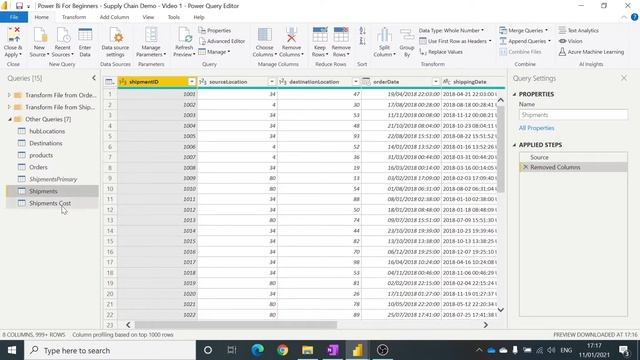Click the Close & Apply icon
Screen dimensions: 640x360
13,42
